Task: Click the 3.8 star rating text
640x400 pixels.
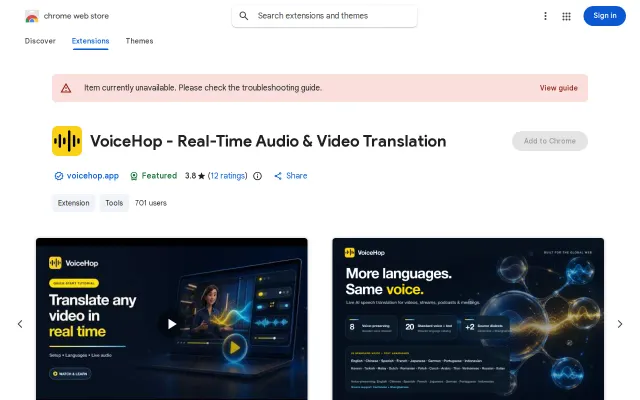Action: tap(195, 176)
